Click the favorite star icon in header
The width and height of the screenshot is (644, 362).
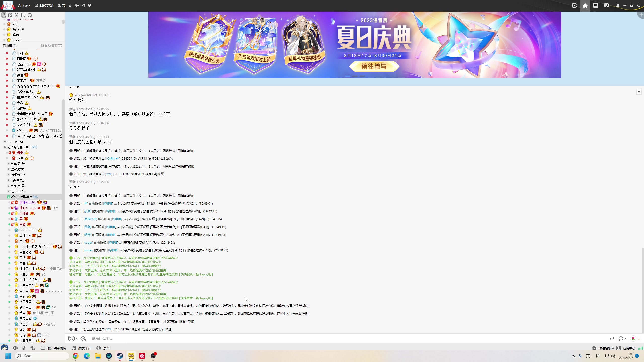[70, 5]
